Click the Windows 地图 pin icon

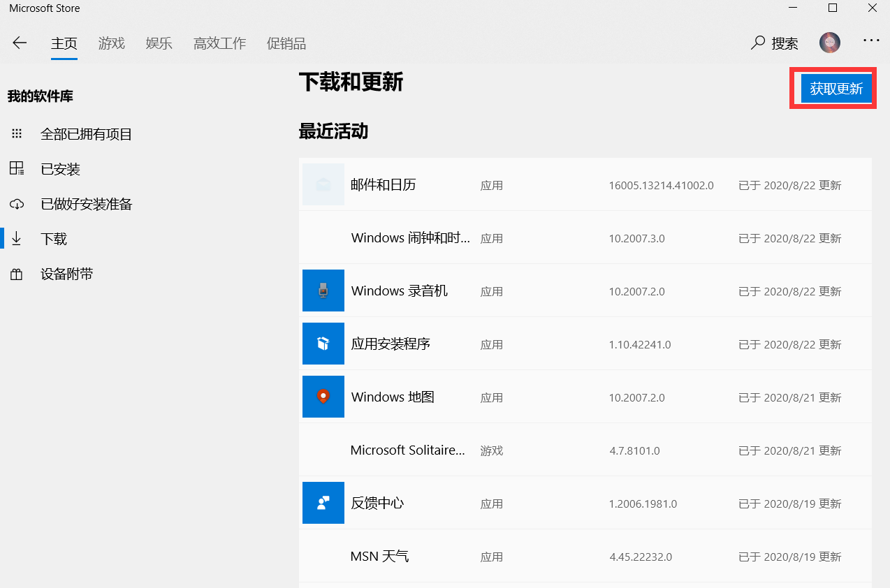[323, 397]
